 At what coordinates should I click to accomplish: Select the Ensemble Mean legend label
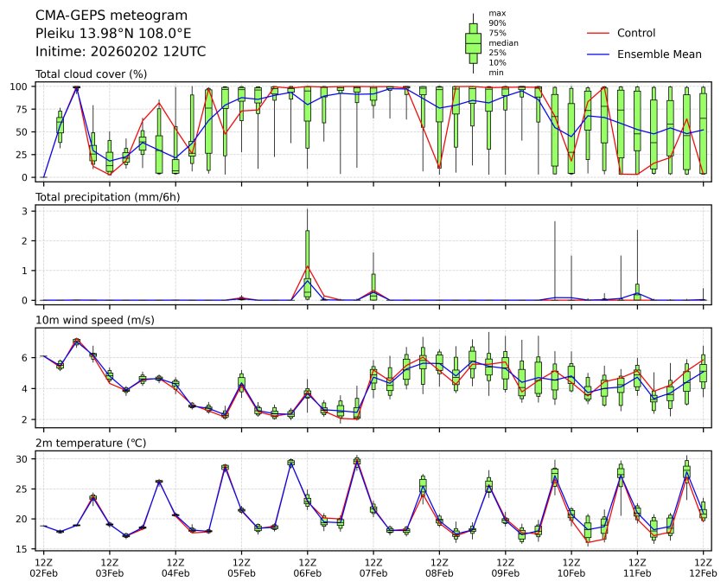pyautogui.click(x=659, y=54)
